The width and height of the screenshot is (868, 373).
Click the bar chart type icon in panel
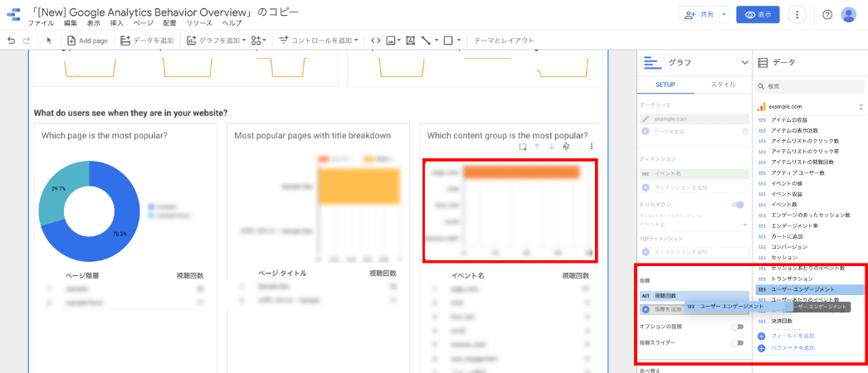(653, 63)
